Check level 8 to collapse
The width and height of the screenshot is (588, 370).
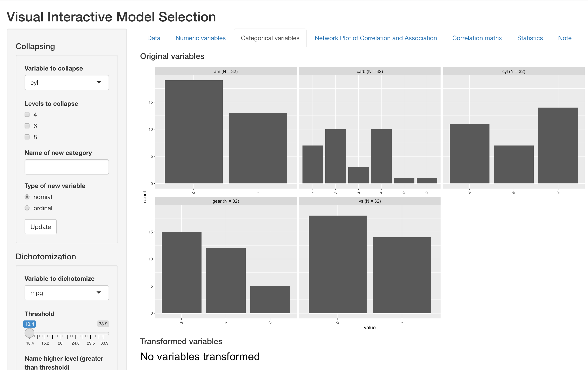coord(27,137)
